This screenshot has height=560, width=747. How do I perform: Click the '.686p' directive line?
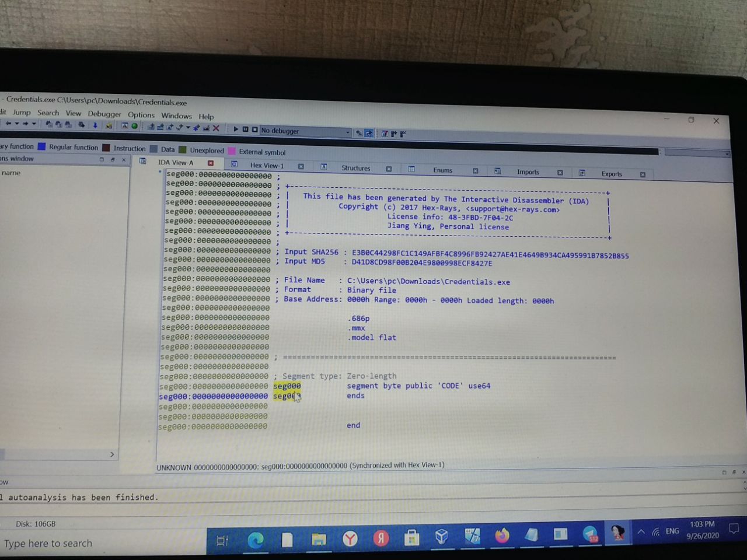pos(359,318)
